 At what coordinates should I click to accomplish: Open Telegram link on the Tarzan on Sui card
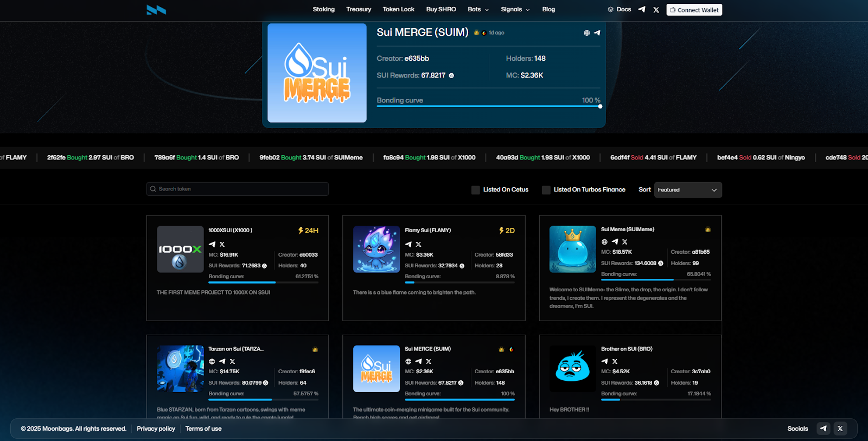222,361
